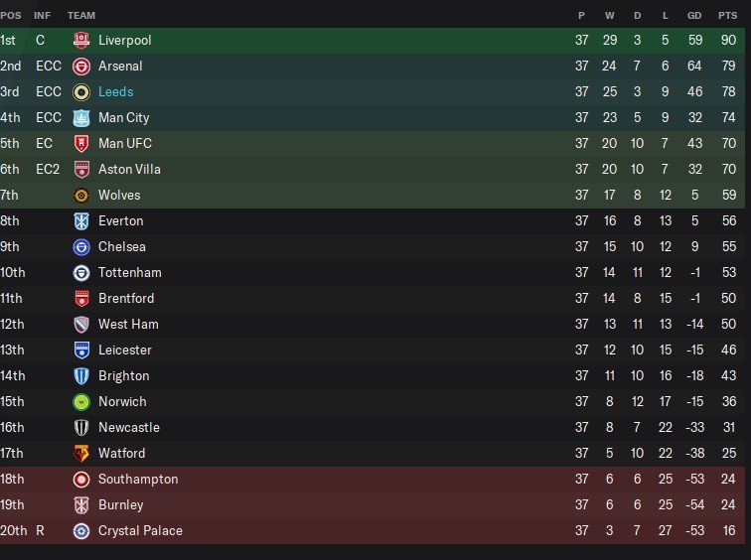Sort table by PTS column header

[728, 16]
